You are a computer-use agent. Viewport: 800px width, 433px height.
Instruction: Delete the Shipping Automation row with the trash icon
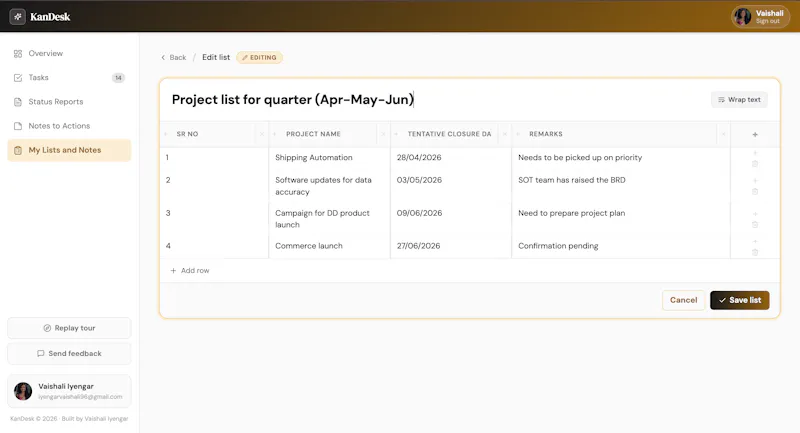(x=755, y=164)
